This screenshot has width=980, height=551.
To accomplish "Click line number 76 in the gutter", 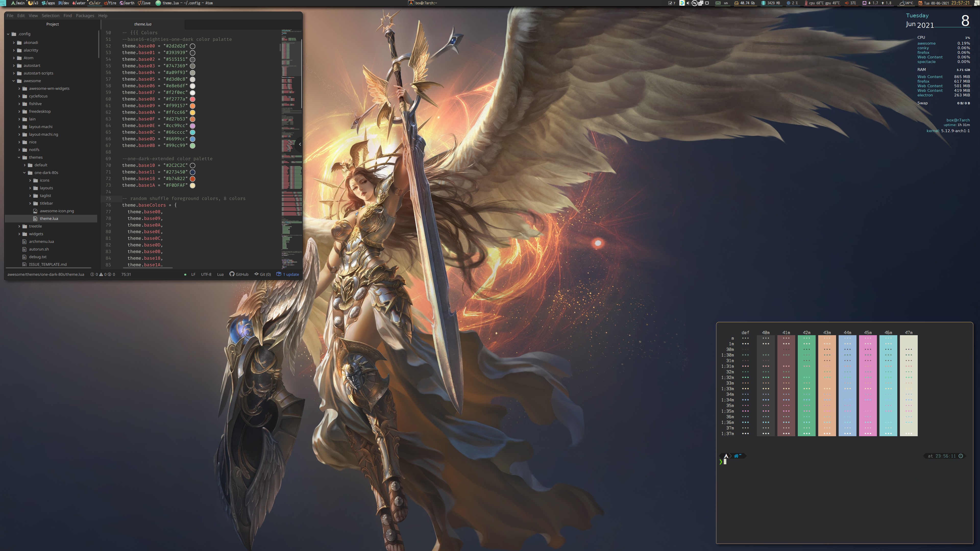I will (x=108, y=205).
